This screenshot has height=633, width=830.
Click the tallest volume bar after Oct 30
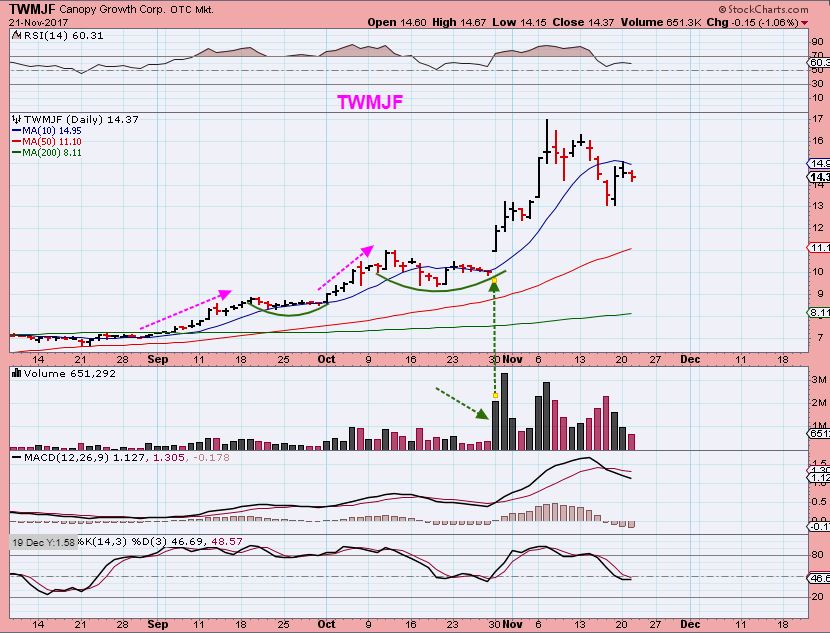[x=504, y=412]
